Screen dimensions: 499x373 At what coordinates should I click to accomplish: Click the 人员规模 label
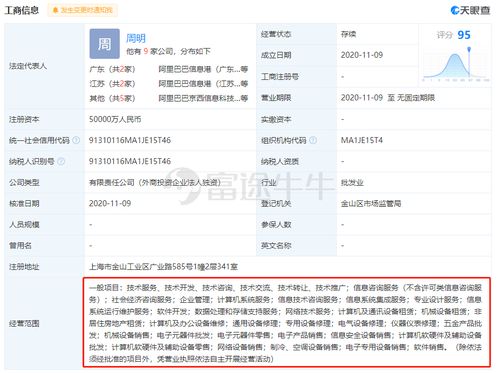point(24,225)
